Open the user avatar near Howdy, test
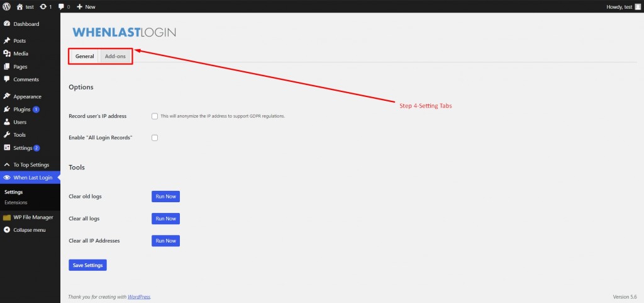Viewport: 644px width, 303px height. coord(638,6)
